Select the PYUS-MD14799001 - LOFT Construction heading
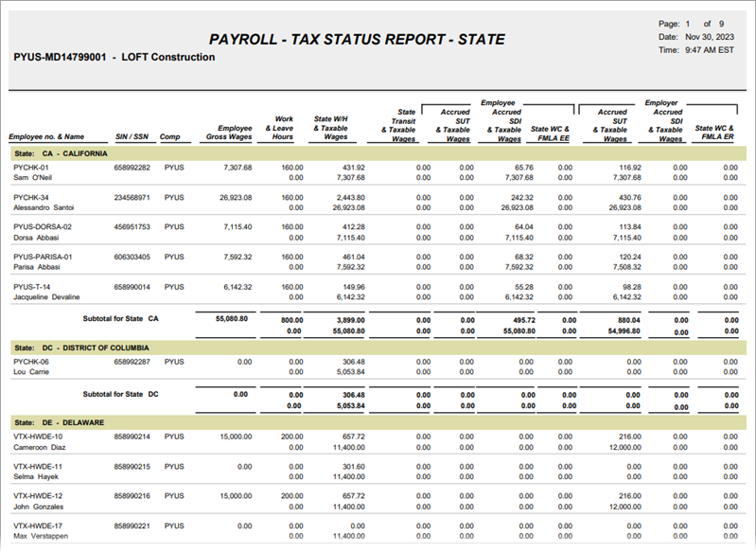 tap(114, 57)
